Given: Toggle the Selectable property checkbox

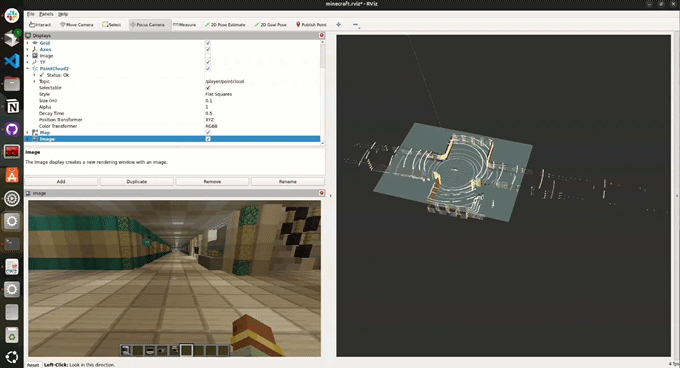Looking at the screenshot, I should tap(208, 88).
